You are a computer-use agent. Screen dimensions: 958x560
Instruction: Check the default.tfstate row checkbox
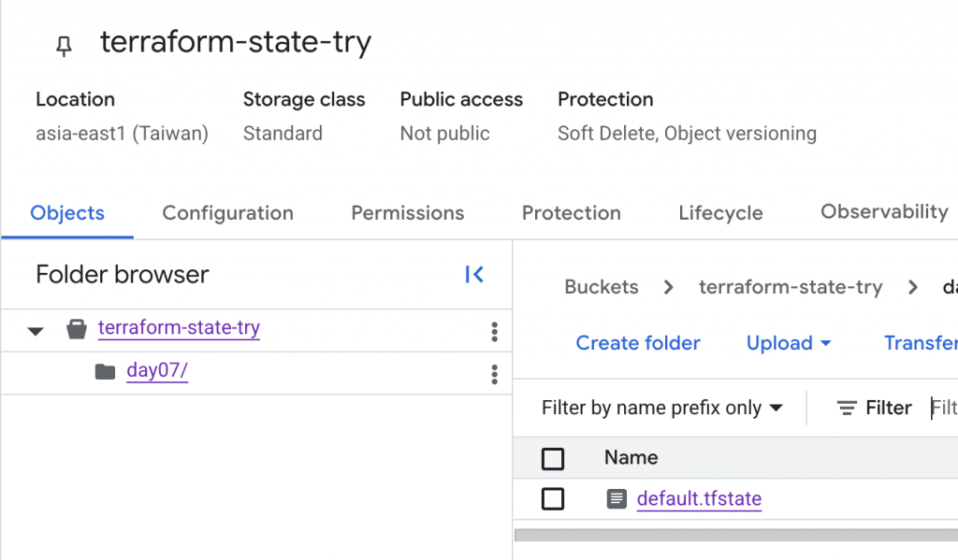(x=553, y=499)
